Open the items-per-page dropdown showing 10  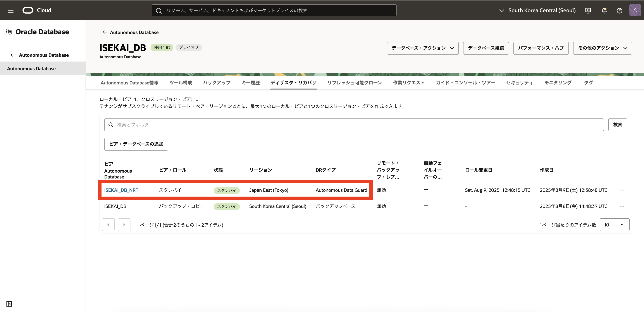coord(615,225)
